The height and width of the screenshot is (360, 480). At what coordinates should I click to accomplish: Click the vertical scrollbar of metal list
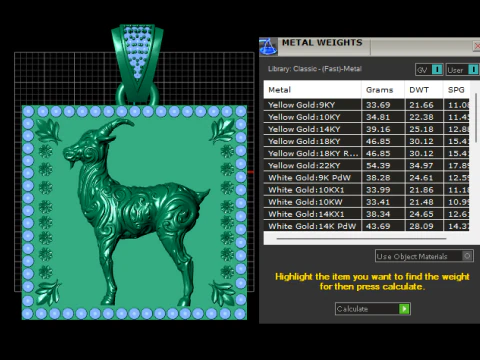[x=476, y=118]
